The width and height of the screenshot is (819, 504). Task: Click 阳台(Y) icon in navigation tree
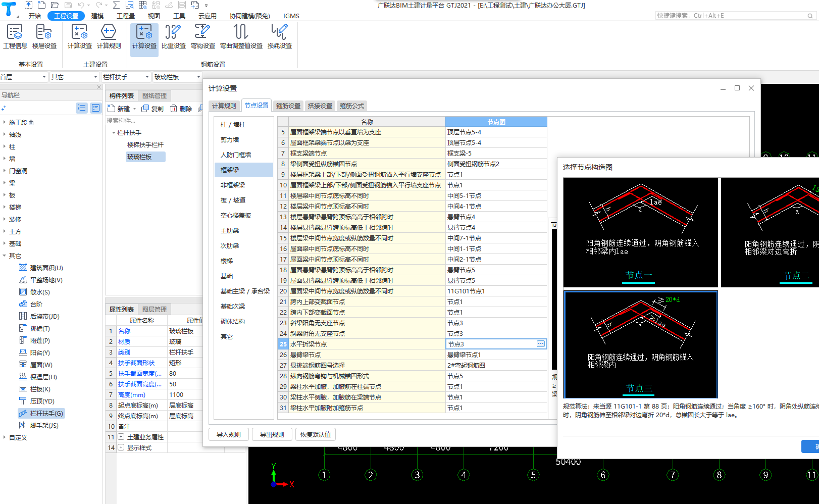[23, 352]
